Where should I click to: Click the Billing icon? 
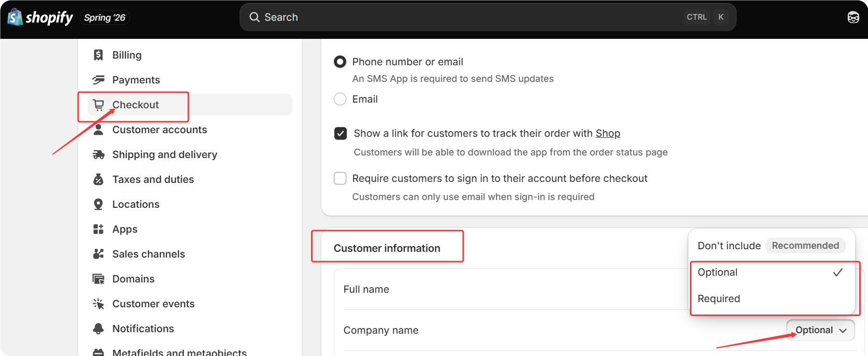pyautogui.click(x=98, y=55)
